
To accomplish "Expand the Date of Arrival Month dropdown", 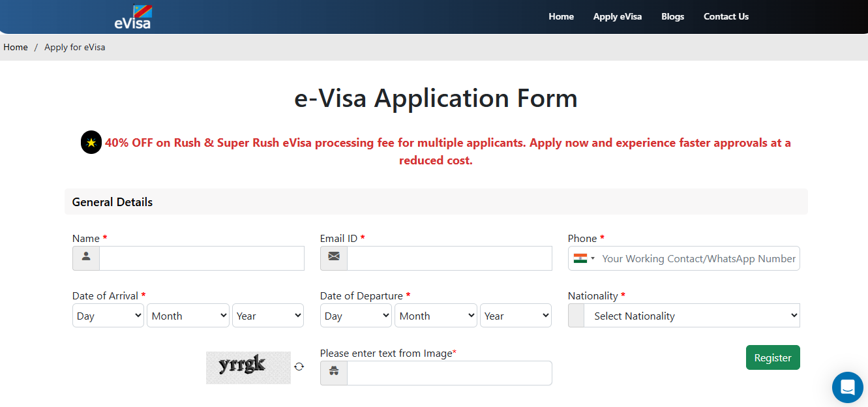I will pos(188,316).
